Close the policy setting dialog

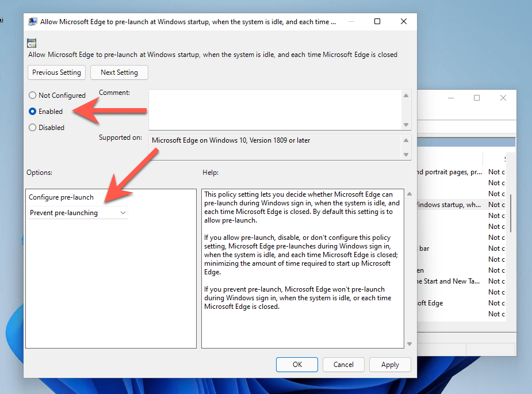[x=403, y=21]
